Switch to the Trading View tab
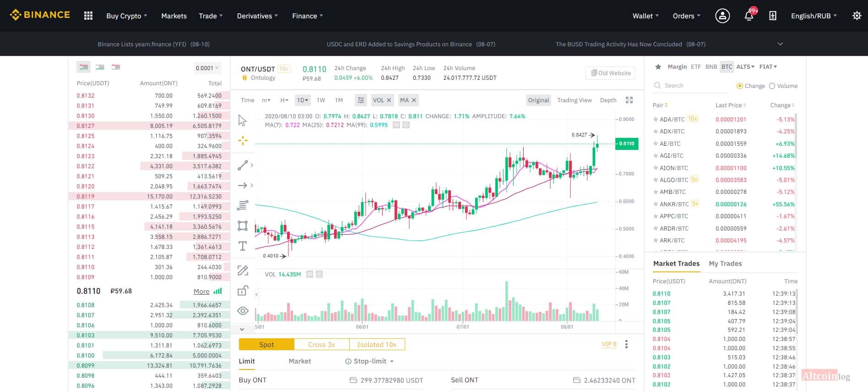Screen dimensions: 868x391 point(575,100)
